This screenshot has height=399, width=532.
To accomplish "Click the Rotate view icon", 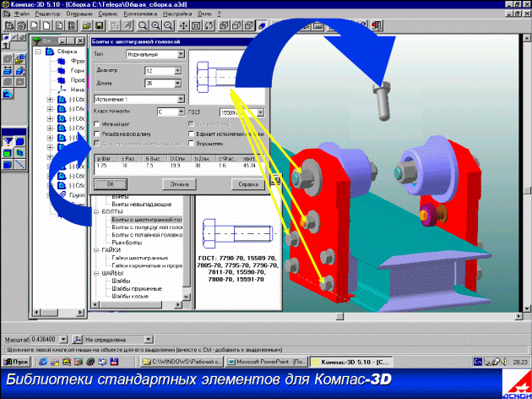I will 209,25.
